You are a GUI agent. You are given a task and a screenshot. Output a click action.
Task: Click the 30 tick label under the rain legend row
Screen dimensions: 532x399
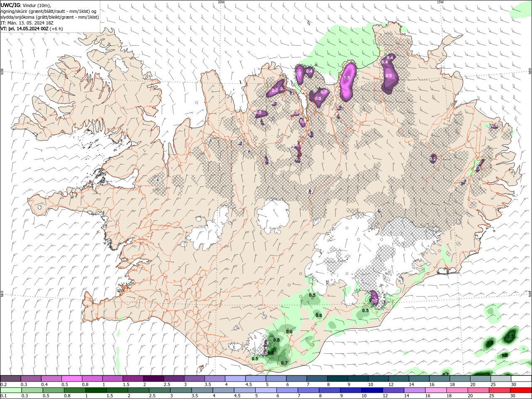pos(514,396)
